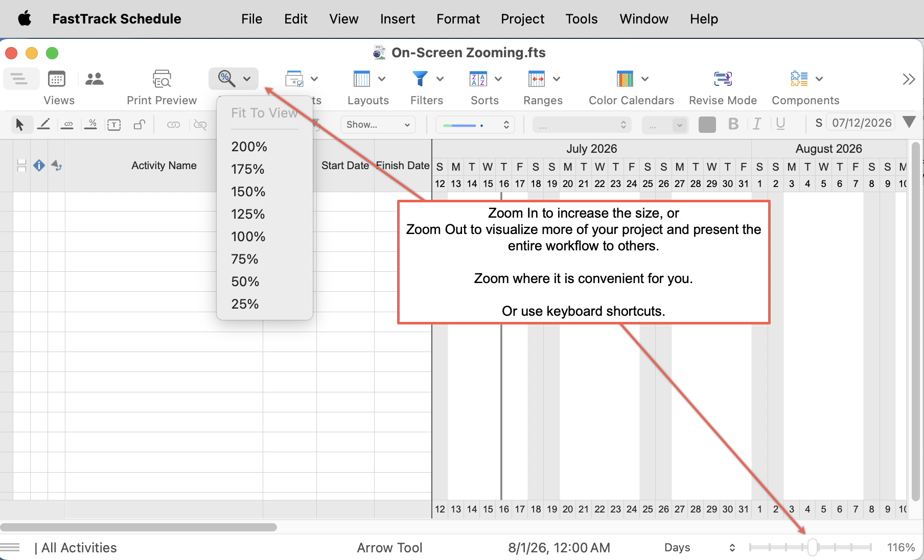Open the Show... dropdown

tap(378, 125)
